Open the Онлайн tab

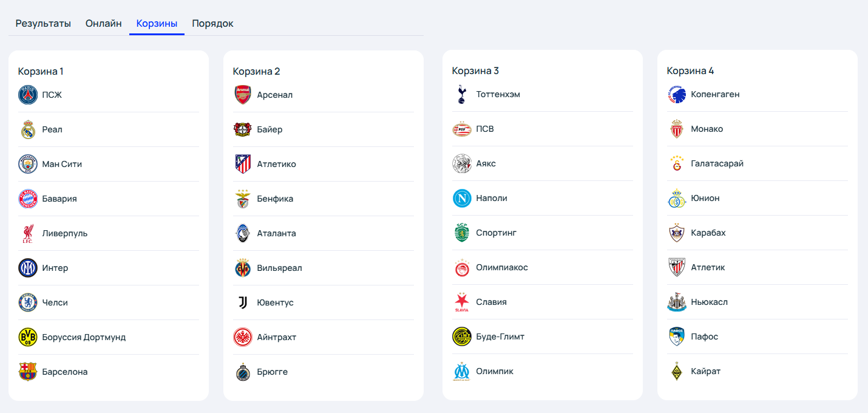pos(104,24)
